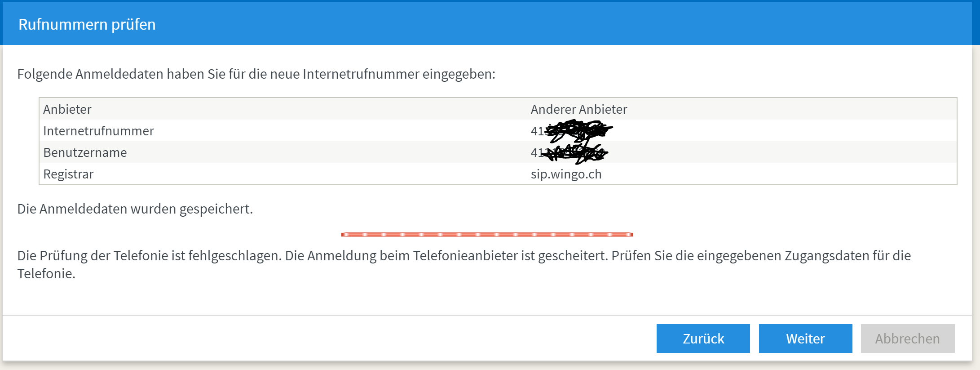Click the redacted Benutzername value

pos(569,153)
